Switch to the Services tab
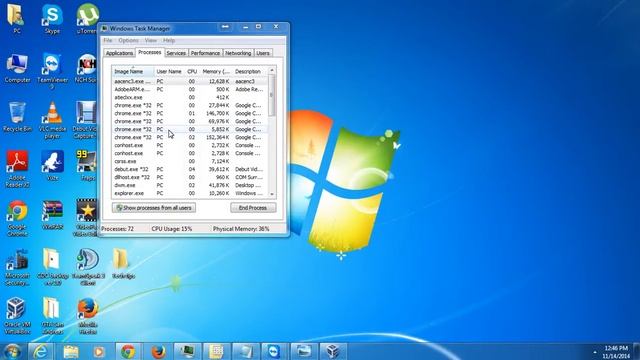 (176, 53)
